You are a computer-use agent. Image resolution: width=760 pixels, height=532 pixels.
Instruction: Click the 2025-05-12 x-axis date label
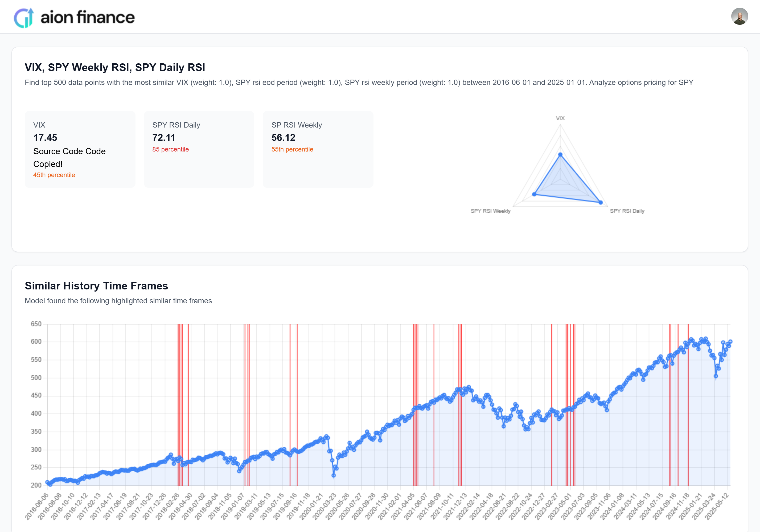tap(717, 506)
